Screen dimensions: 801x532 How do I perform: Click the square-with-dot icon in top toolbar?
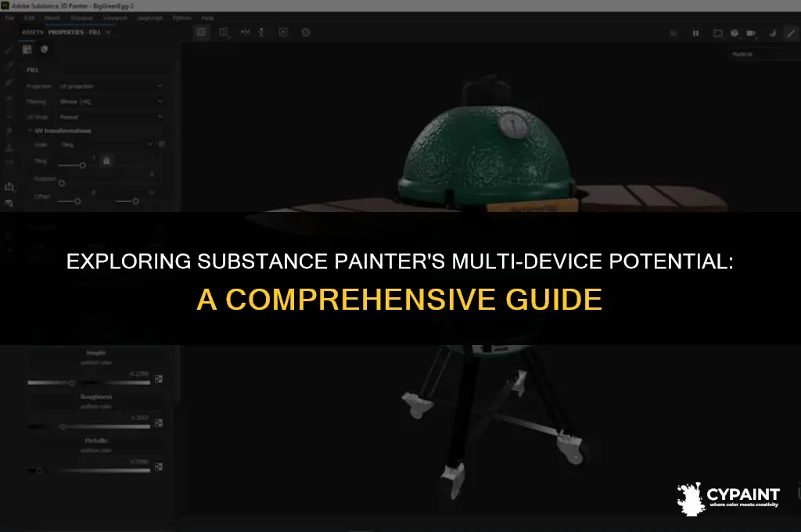pos(283,32)
